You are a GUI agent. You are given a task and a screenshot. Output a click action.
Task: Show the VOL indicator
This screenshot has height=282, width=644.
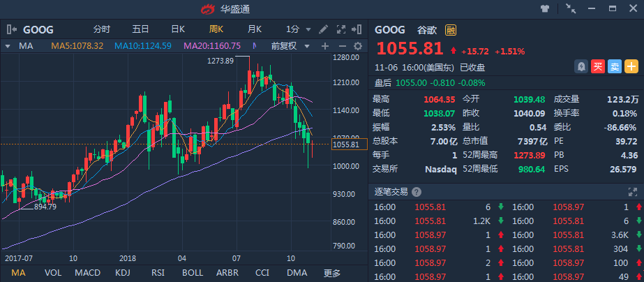(x=52, y=272)
